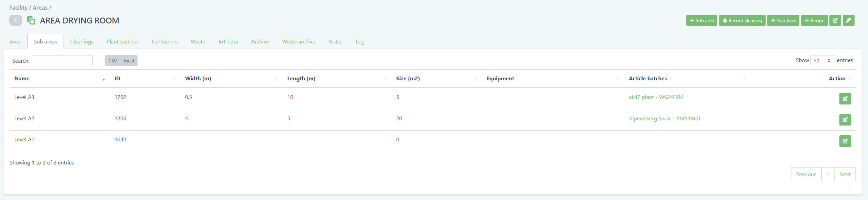868x200 pixels.
Task: Click the copy area icon beside title
Action: 31,21
